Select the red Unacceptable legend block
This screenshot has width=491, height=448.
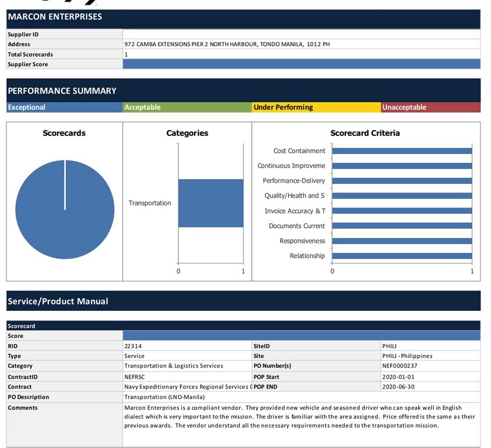(431, 107)
